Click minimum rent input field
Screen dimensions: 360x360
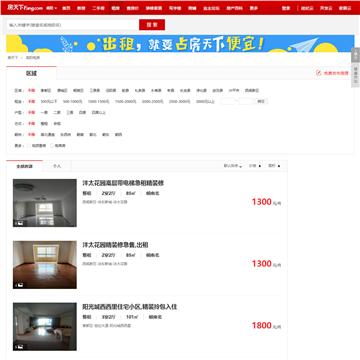click(228, 101)
